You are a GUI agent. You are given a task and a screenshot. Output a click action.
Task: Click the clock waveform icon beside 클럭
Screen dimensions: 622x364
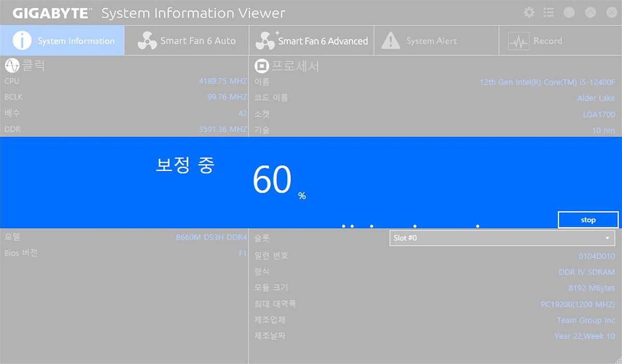[x=11, y=66]
